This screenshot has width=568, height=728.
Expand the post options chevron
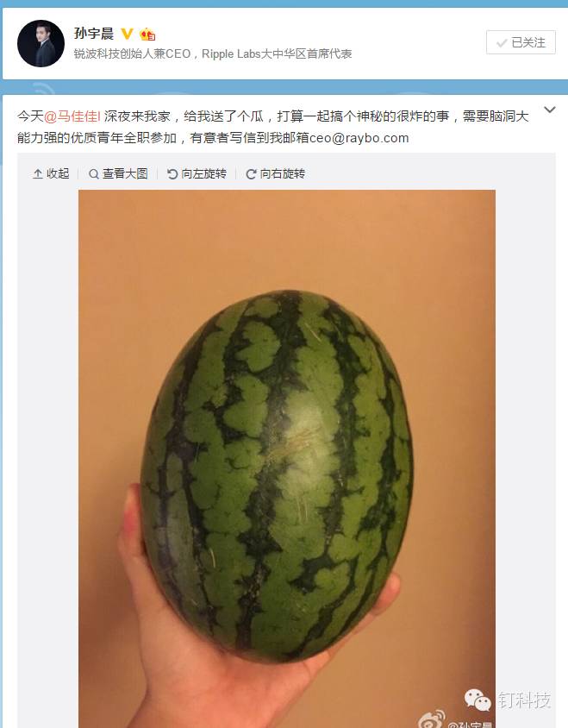point(549,110)
